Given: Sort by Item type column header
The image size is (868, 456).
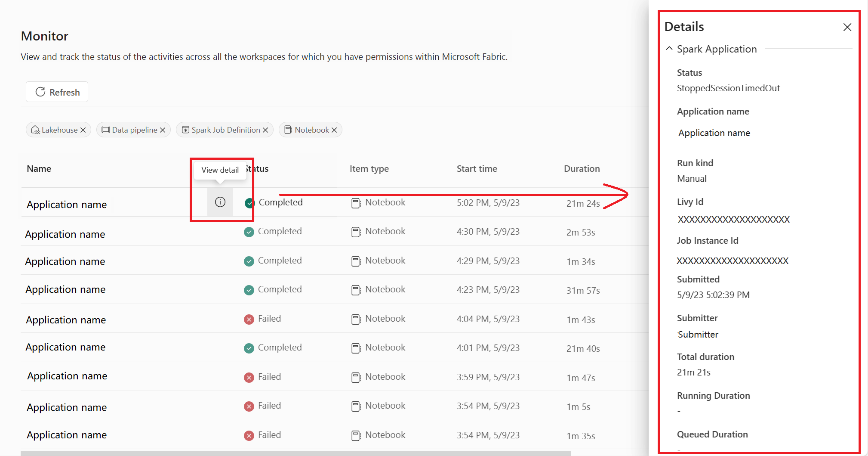Looking at the screenshot, I should tap(369, 169).
